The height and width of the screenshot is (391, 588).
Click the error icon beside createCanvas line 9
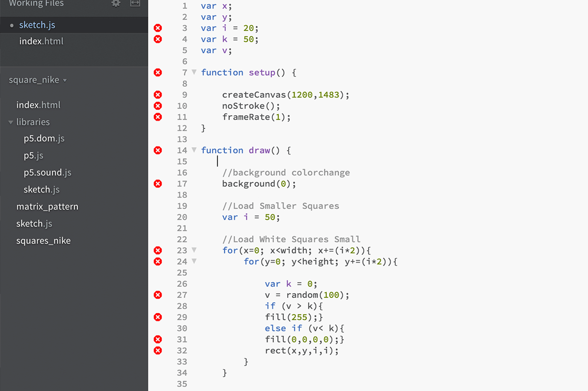coord(158,95)
